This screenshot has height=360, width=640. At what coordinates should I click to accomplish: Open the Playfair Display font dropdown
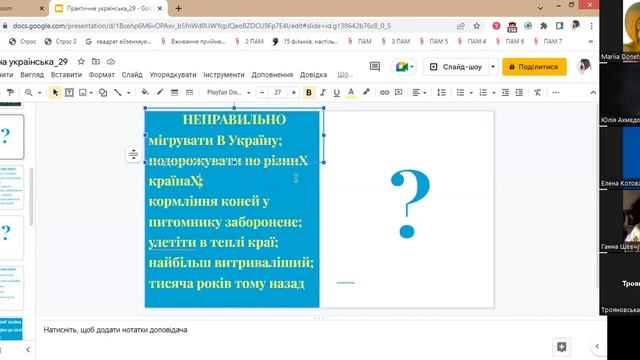coord(229,93)
